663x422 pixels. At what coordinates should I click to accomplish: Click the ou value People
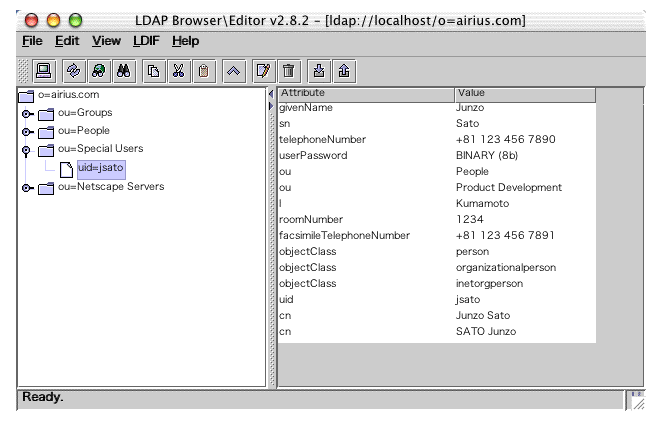[472, 172]
